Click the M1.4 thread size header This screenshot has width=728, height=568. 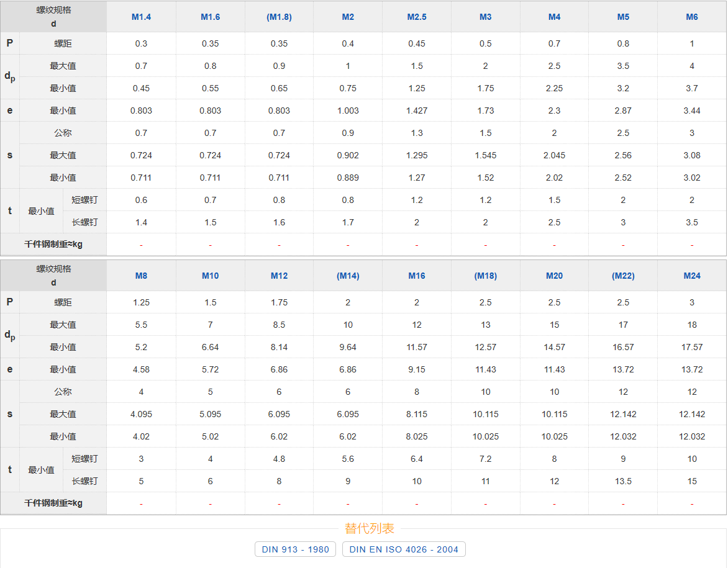click(x=141, y=17)
